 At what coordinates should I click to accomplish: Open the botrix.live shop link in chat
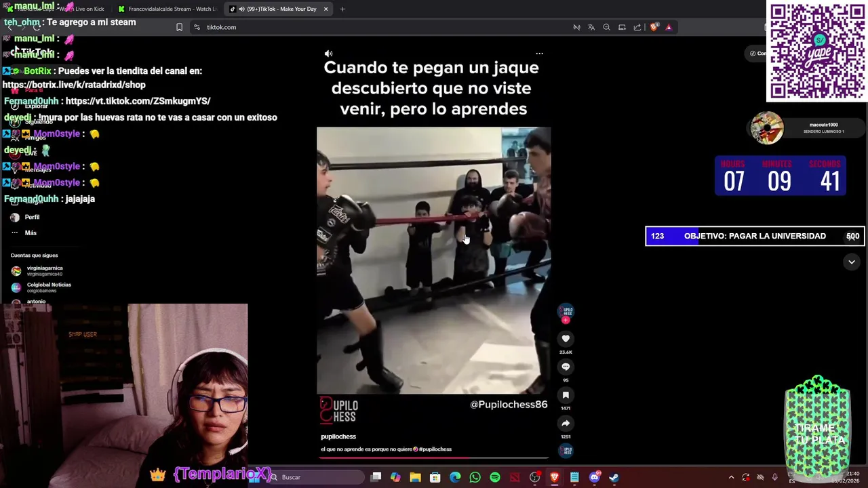74,85
